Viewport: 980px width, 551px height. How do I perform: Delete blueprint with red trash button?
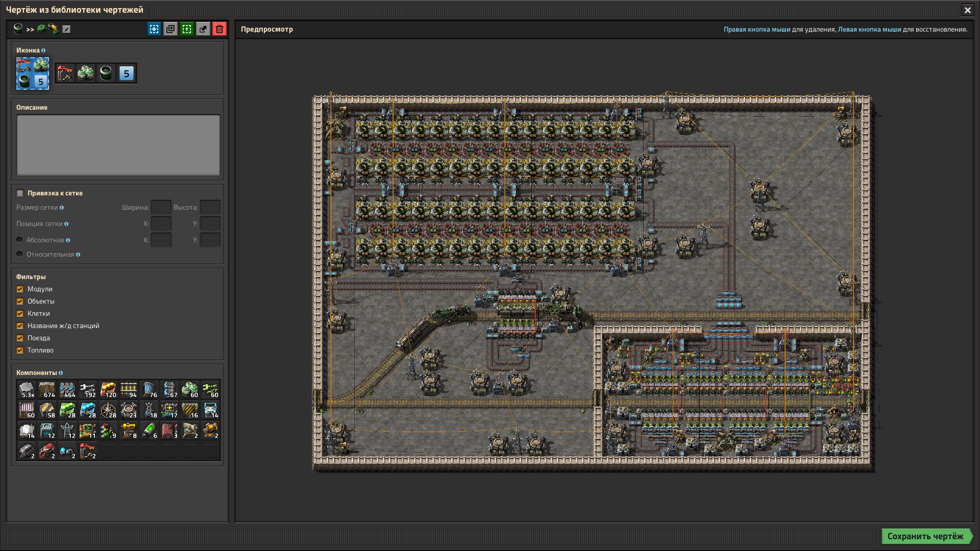(219, 29)
